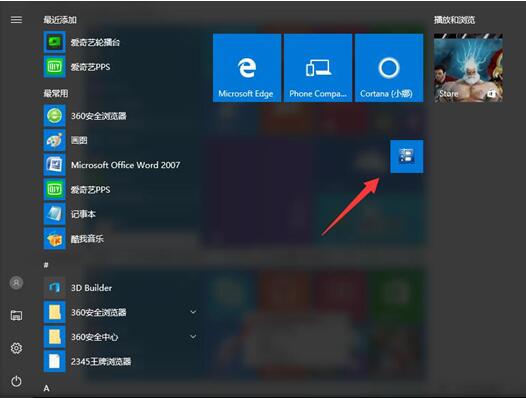
Task: Expand the 360安全浏览器 folder chevron
Action: pyautogui.click(x=193, y=312)
